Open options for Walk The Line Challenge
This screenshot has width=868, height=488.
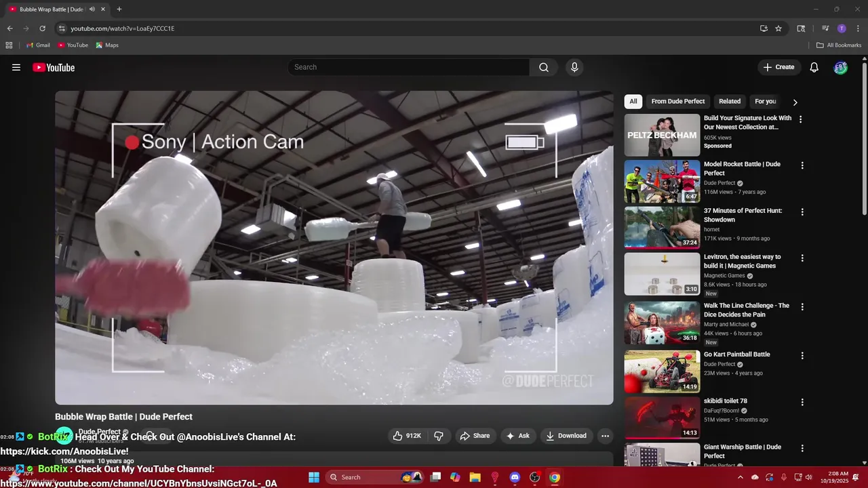802,307
